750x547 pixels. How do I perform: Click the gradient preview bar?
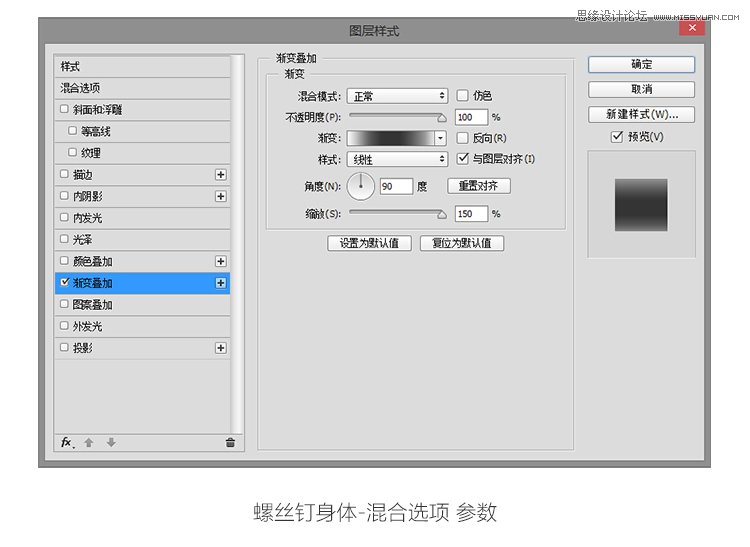point(391,139)
